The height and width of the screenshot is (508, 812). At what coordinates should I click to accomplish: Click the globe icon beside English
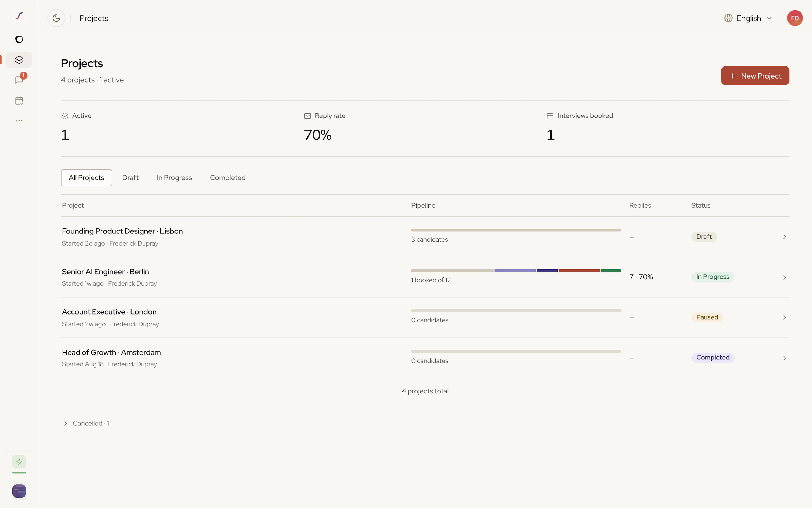(728, 18)
